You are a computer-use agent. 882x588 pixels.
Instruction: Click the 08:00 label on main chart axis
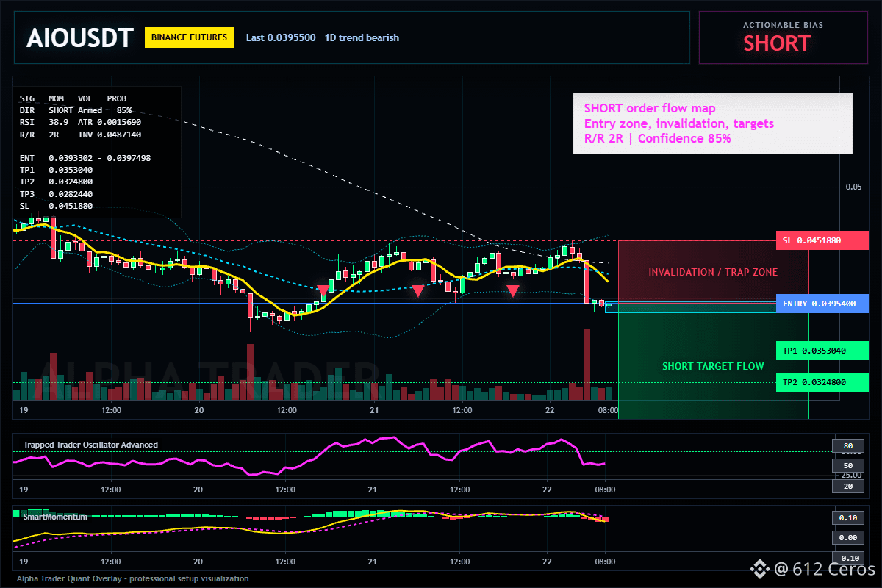point(608,410)
